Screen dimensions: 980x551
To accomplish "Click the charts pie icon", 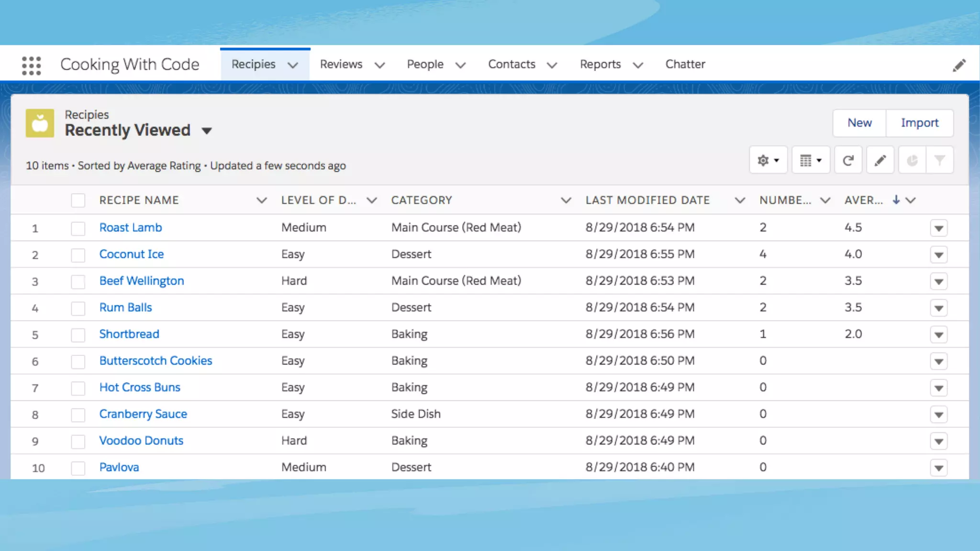I will pyautogui.click(x=912, y=160).
